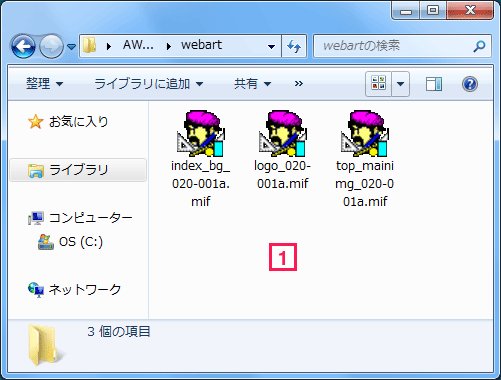Click the OS (C:) drive icon
The width and height of the screenshot is (501, 380).
click(46, 242)
